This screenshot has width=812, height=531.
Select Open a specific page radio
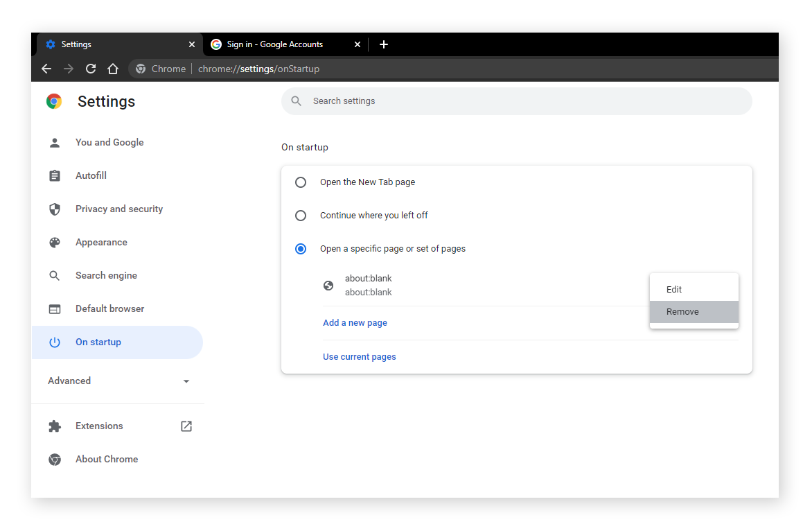coord(301,249)
